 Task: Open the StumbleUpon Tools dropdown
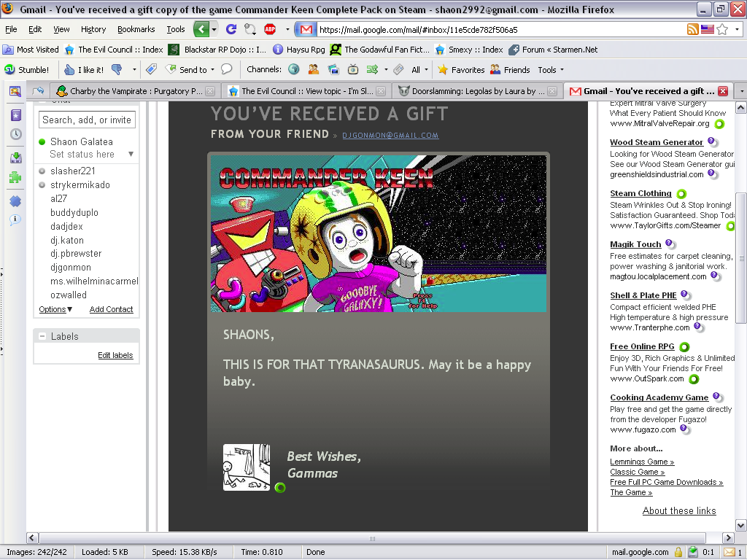(x=551, y=69)
